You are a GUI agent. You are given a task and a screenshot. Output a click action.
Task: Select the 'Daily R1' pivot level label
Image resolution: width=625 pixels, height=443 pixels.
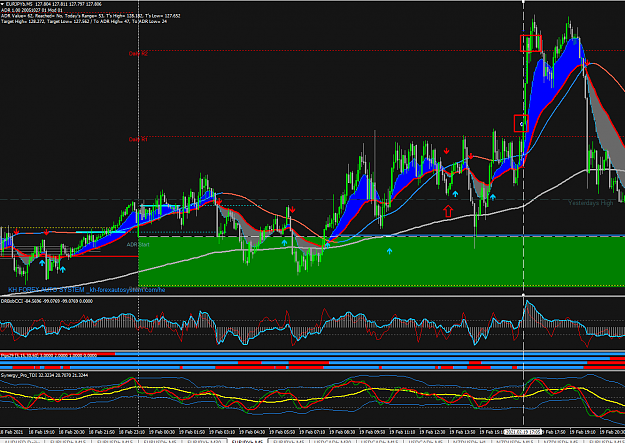(138, 139)
